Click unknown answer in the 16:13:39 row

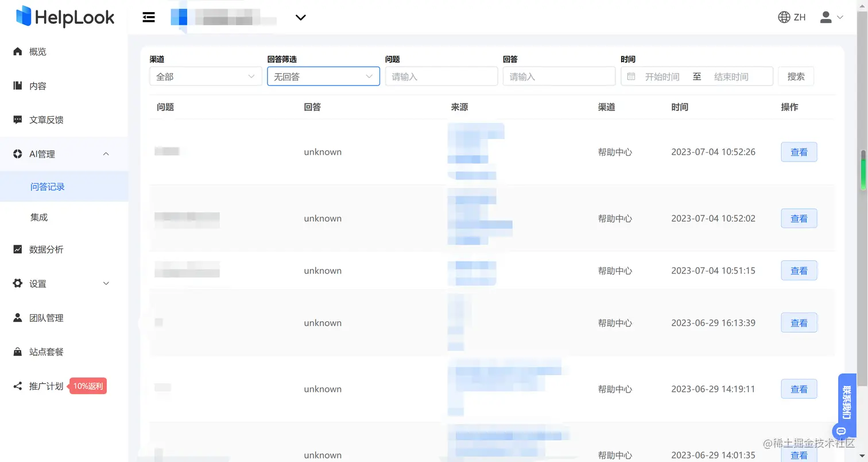(323, 323)
